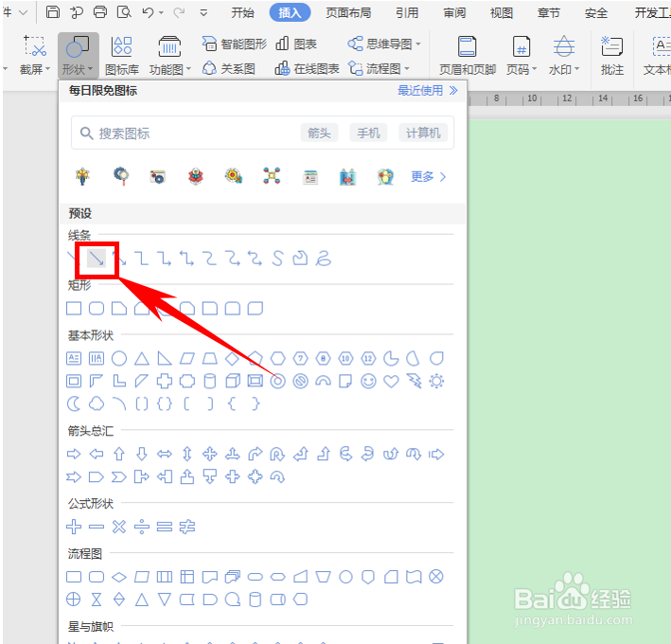Open the Icon Library (图标库)

(x=122, y=56)
